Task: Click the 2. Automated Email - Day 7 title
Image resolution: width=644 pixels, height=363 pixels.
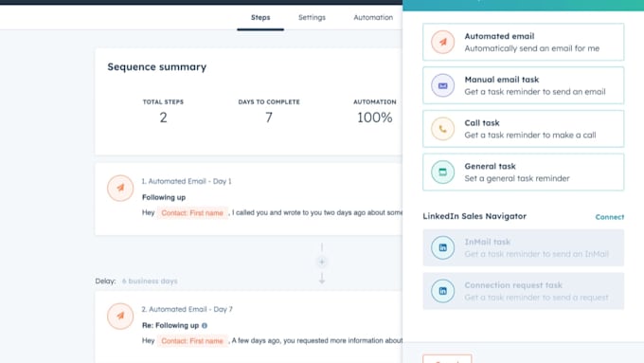Action: [188, 309]
